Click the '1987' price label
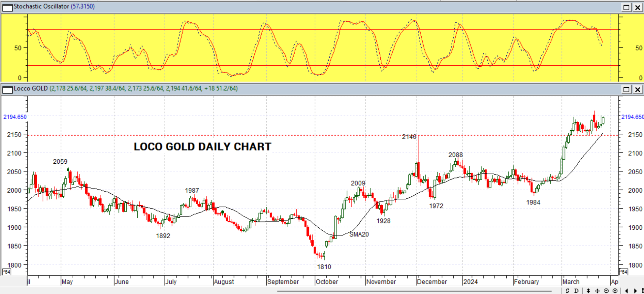The image size is (644, 294). (192, 190)
